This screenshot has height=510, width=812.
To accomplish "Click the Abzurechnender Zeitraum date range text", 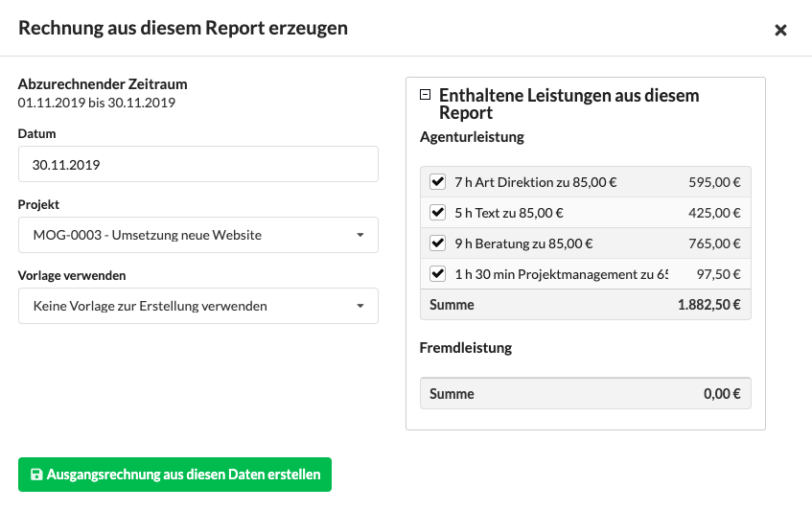I will [x=96, y=103].
